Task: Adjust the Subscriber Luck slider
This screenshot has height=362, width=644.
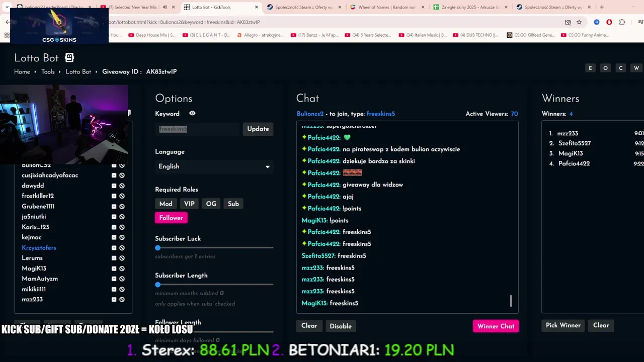Action: tap(214, 248)
